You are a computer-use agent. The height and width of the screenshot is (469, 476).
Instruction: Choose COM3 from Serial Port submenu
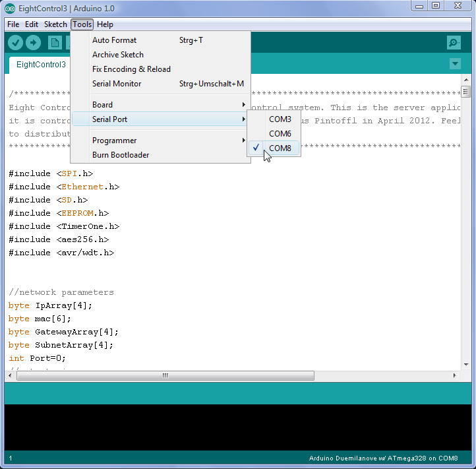click(274, 119)
